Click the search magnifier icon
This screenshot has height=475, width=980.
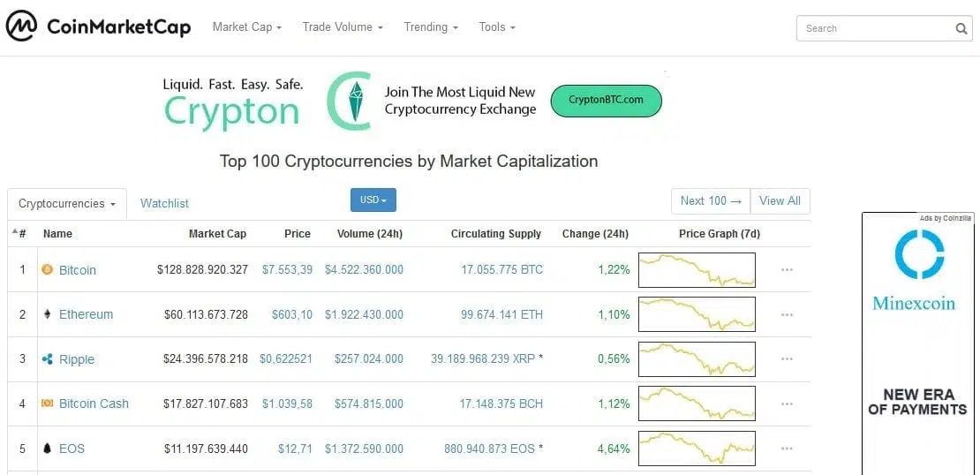pyautogui.click(x=961, y=28)
